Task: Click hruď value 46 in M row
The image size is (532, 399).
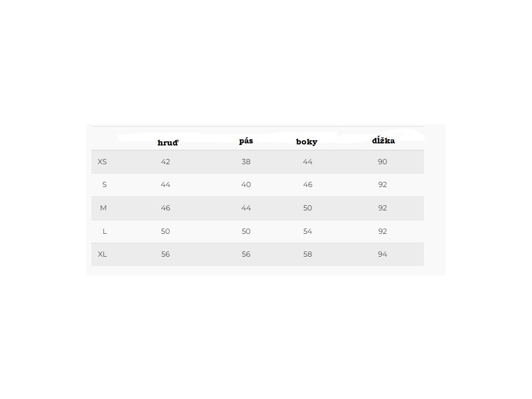Action: point(166,208)
